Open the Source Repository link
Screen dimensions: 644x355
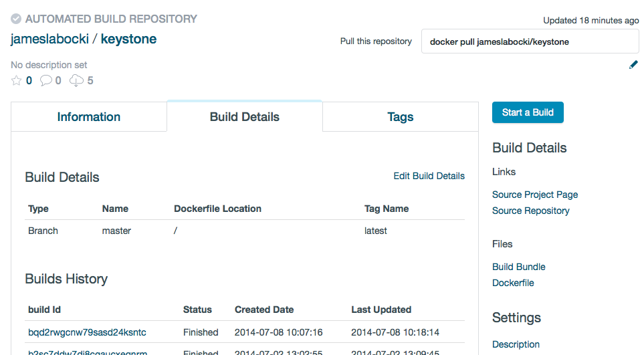[531, 211]
